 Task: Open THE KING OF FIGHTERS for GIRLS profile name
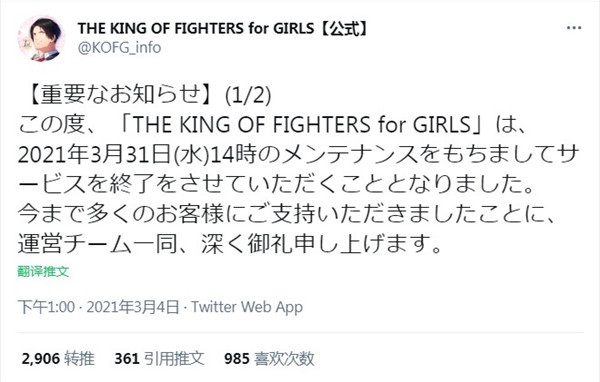pos(223,28)
